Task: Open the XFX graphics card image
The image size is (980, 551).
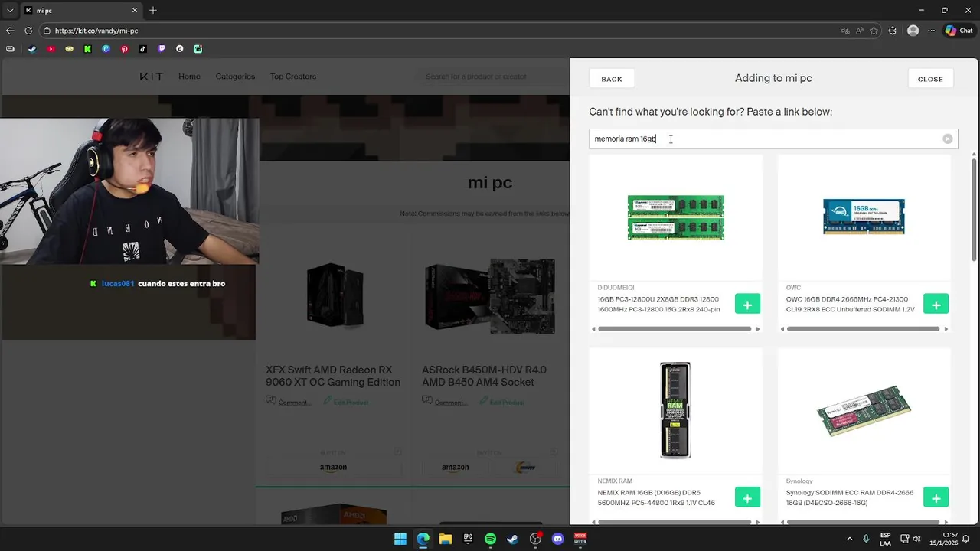Action: (335, 295)
